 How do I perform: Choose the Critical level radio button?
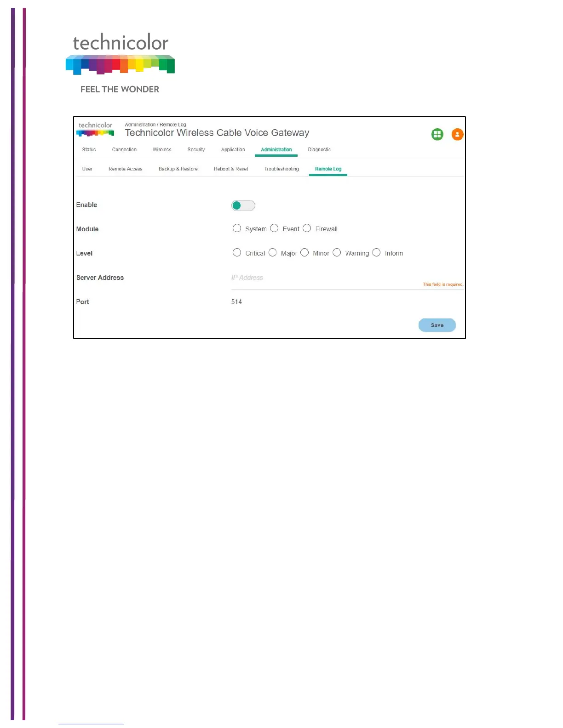coord(237,253)
